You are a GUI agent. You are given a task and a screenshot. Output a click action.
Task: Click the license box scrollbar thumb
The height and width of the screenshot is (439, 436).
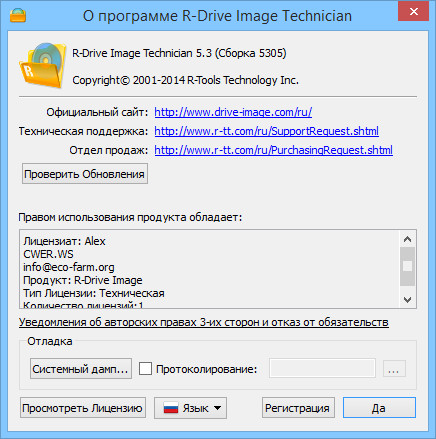point(407,266)
